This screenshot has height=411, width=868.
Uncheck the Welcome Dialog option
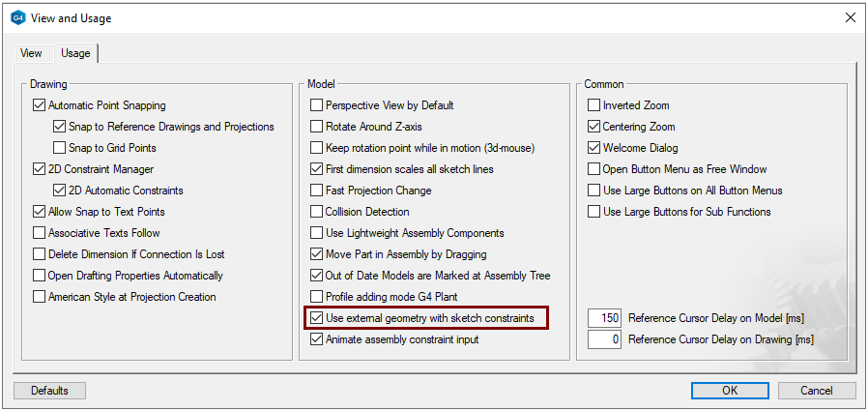click(594, 148)
